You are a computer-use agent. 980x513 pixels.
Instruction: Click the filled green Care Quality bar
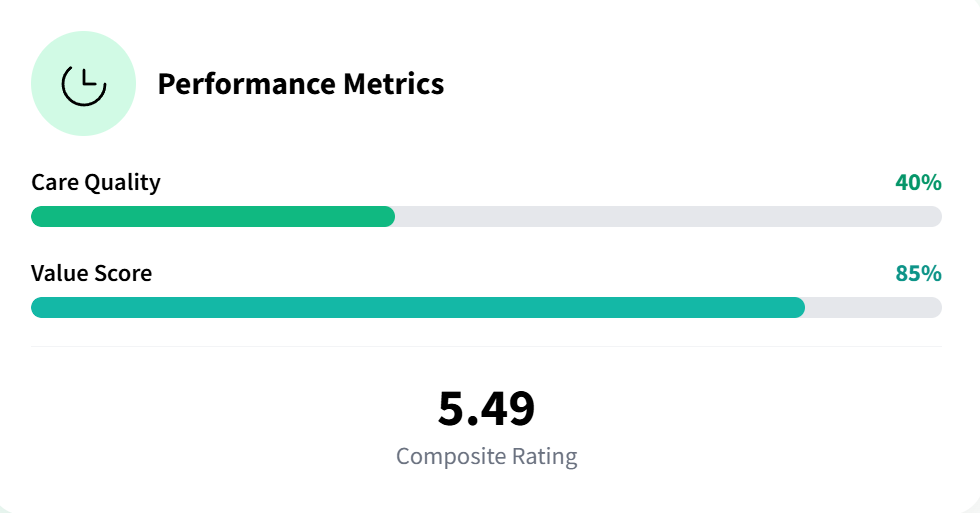(x=212, y=217)
